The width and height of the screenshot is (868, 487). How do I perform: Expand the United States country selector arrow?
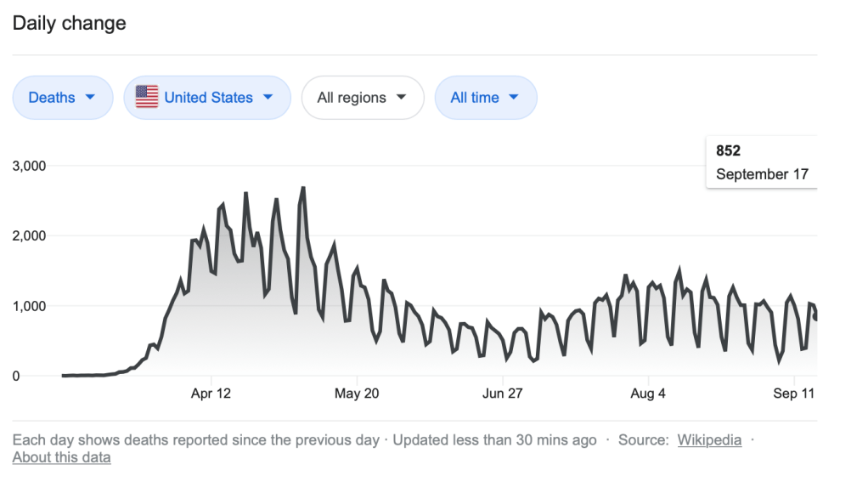pyautogui.click(x=268, y=98)
